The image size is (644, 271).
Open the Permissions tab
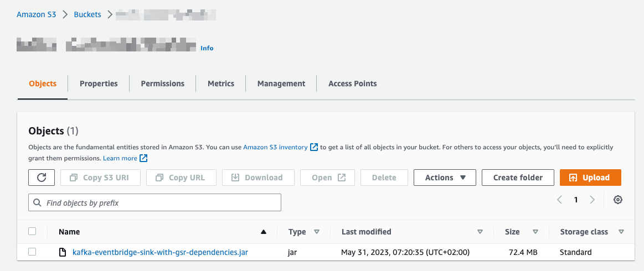click(163, 84)
